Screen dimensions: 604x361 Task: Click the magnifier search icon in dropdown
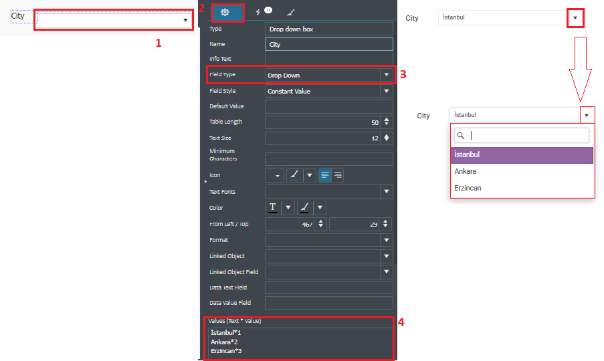click(x=461, y=136)
